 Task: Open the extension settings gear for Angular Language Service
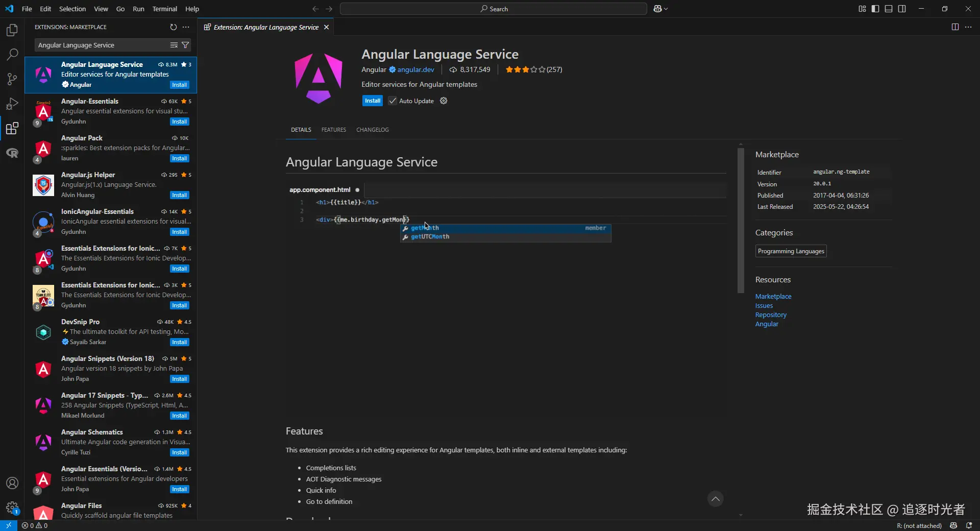pos(444,101)
